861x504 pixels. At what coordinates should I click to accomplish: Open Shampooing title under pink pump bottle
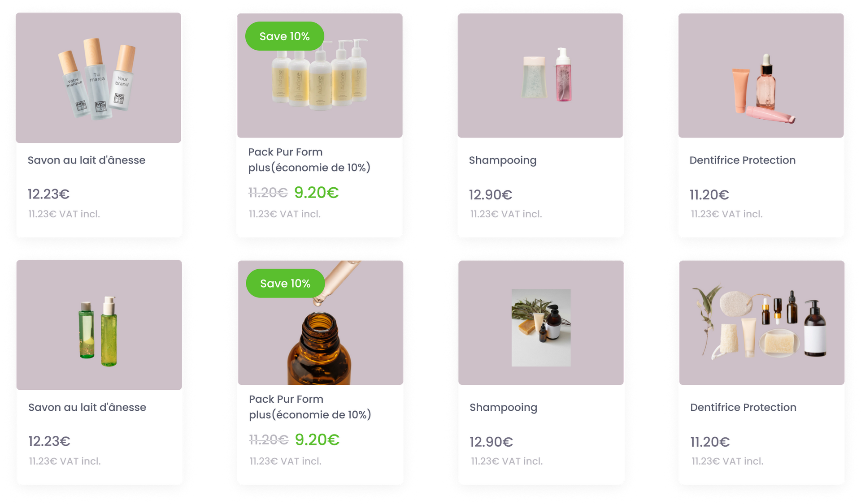tap(502, 160)
